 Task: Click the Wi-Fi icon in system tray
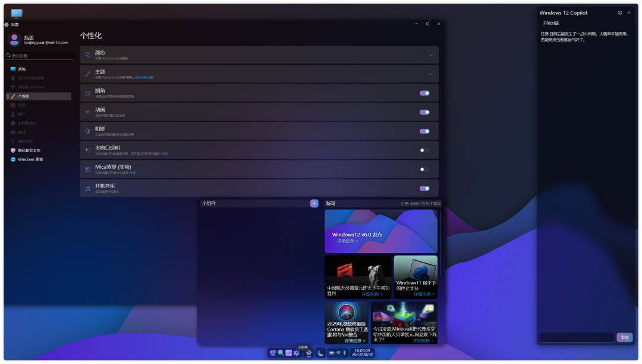pos(339,353)
